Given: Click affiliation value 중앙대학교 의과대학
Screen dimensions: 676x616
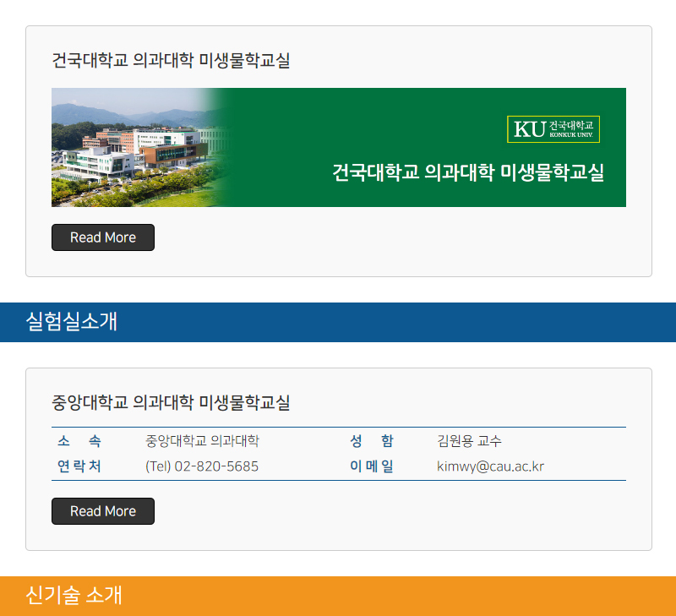Looking at the screenshot, I should click(202, 440).
